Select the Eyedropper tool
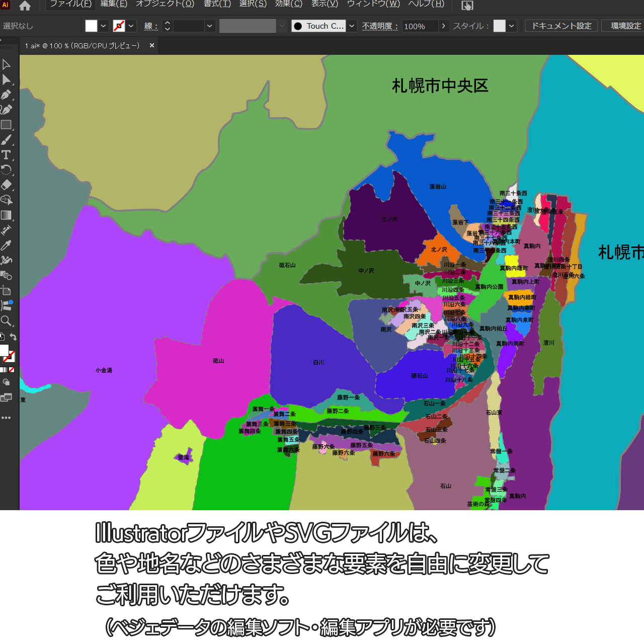The image size is (644, 644). point(7,246)
